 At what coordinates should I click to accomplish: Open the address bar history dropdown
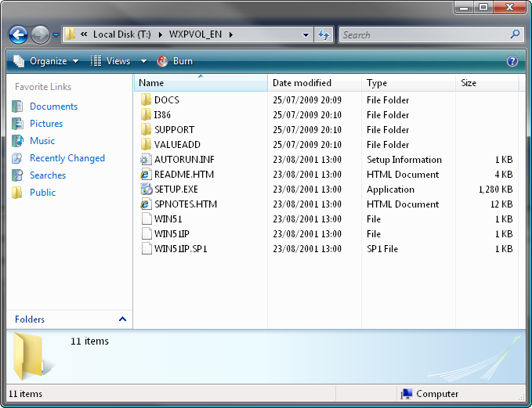[x=306, y=34]
